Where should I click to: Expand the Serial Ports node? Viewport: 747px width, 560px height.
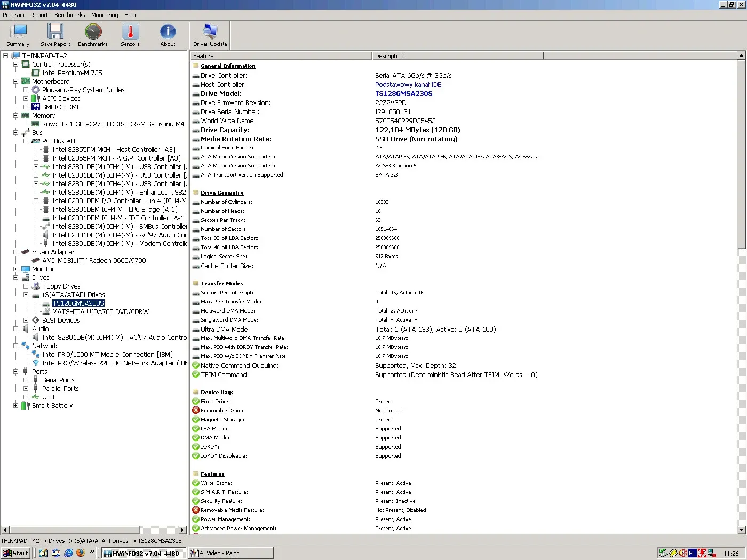tap(26, 380)
